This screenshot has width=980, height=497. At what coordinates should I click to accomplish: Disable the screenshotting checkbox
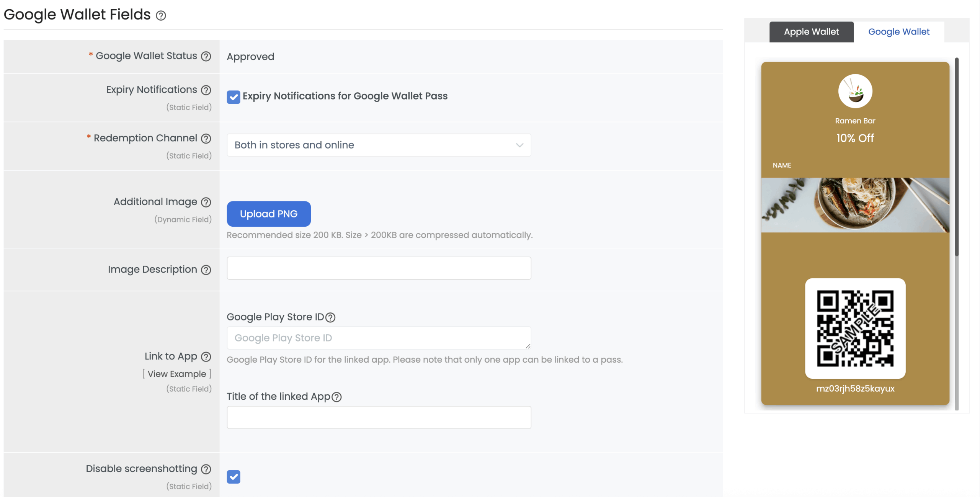(234, 477)
